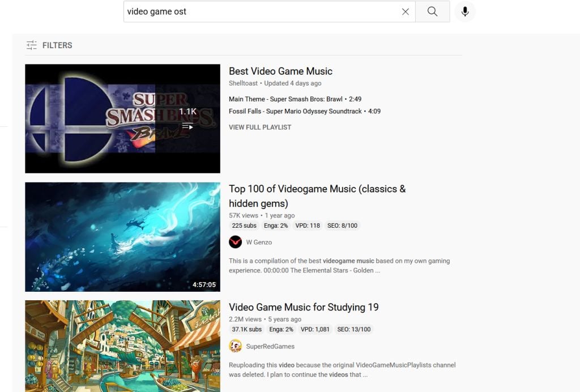
Task: Open Video Game Music for Studying 19
Action: [304, 308]
